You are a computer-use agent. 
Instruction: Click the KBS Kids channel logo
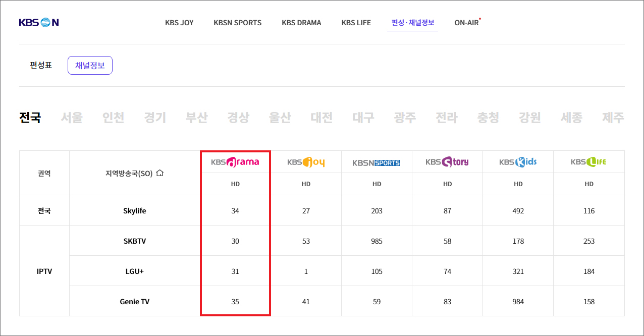click(518, 162)
